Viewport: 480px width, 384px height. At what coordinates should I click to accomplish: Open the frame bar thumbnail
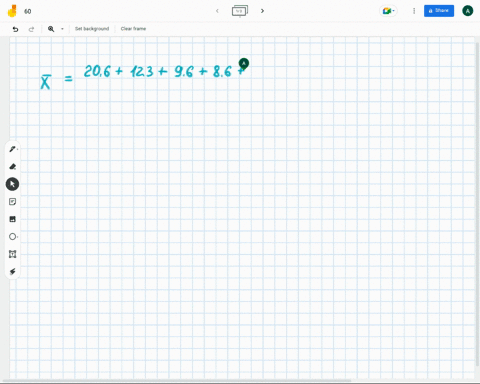(x=240, y=11)
